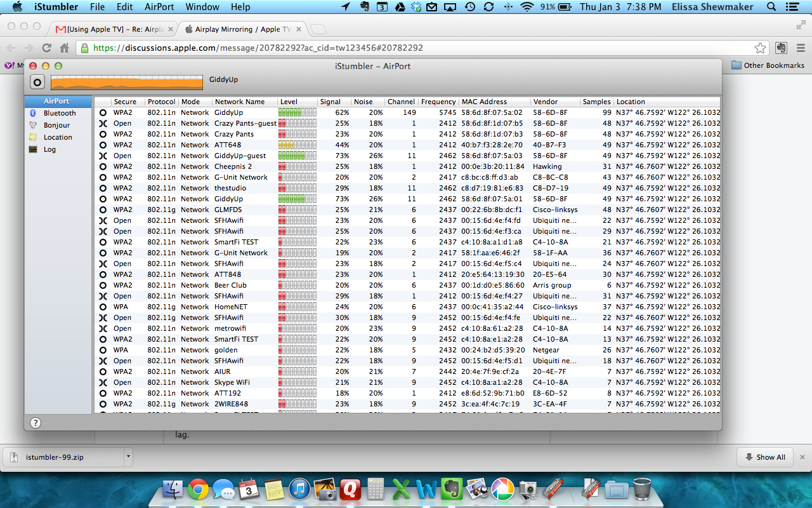Screen dimensions: 812x508
Task: Sort the table by the Samples column
Action: (596, 102)
